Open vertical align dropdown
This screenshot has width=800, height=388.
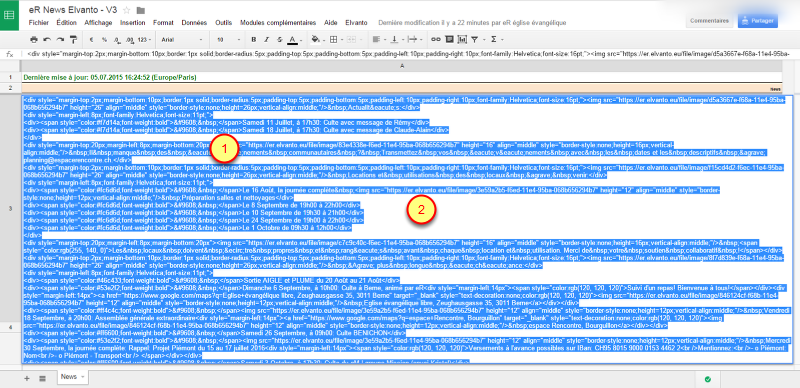(396, 39)
